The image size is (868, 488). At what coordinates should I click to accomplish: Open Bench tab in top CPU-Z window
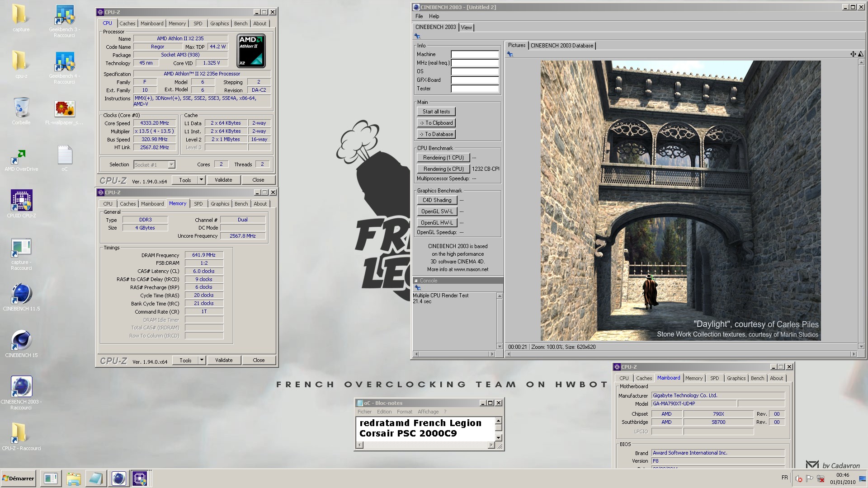(241, 23)
